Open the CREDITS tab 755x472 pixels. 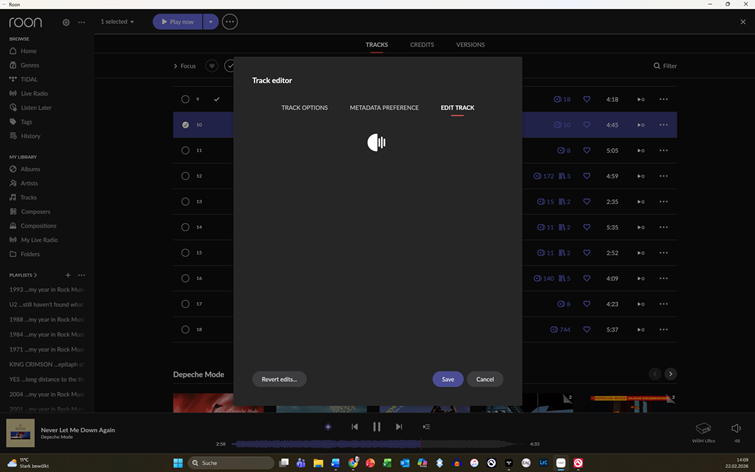tap(422, 44)
